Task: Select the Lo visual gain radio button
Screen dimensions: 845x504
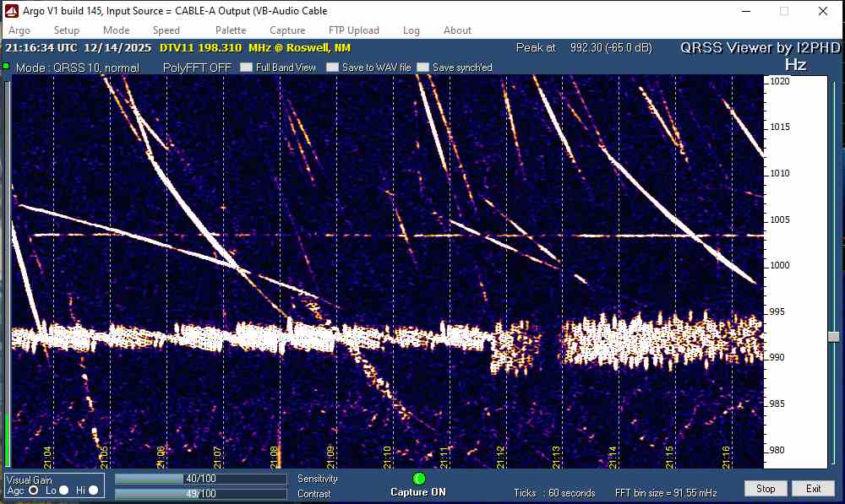Action: 63,490
